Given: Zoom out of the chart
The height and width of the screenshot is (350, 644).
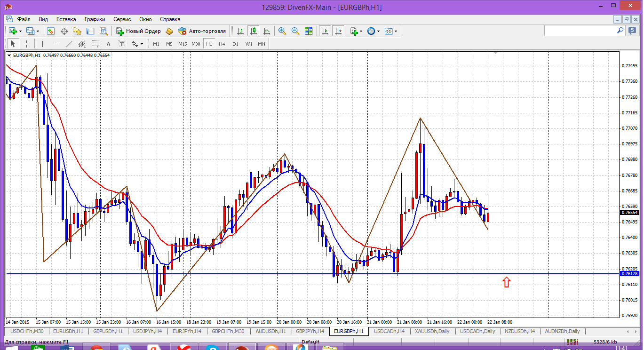Looking at the screenshot, I should tap(295, 31).
